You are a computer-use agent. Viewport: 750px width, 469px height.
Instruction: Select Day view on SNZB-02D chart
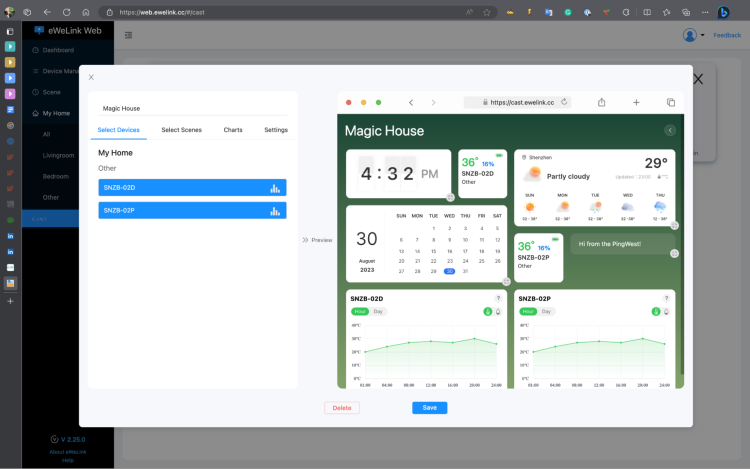click(378, 312)
